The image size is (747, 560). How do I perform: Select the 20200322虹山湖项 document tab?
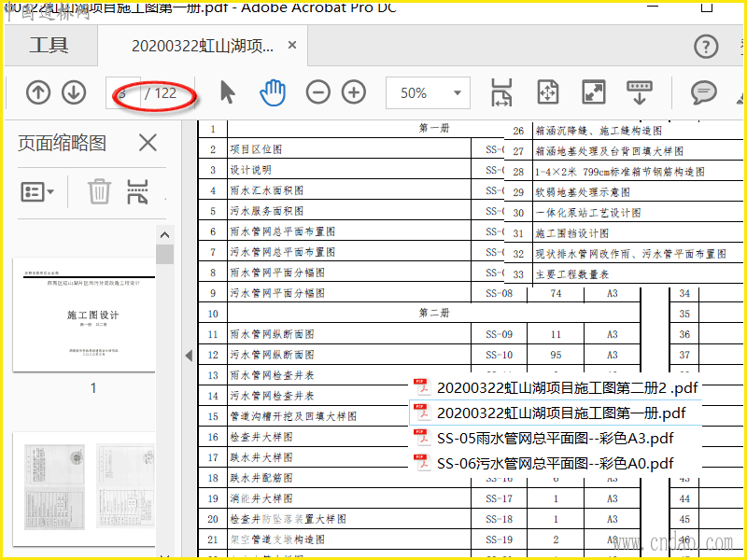click(x=203, y=46)
